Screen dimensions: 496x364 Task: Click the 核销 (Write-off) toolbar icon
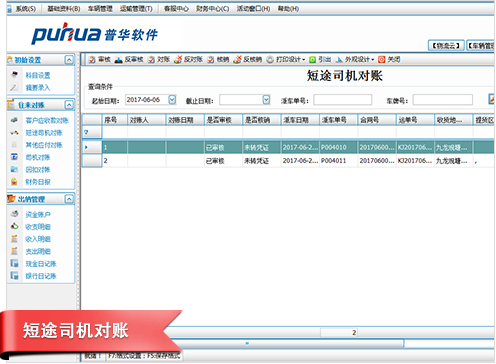211,60
